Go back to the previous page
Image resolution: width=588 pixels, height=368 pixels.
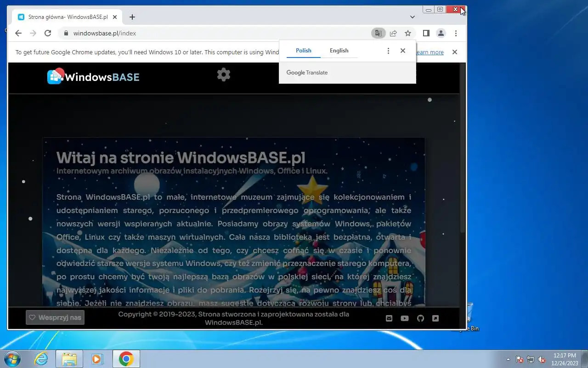click(x=18, y=33)
